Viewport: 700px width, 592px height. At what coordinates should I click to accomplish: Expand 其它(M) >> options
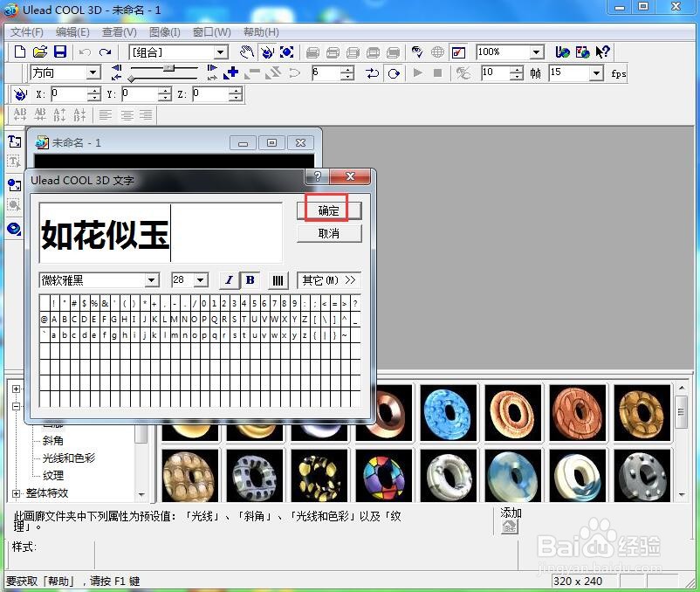click(x=328, y=280)
